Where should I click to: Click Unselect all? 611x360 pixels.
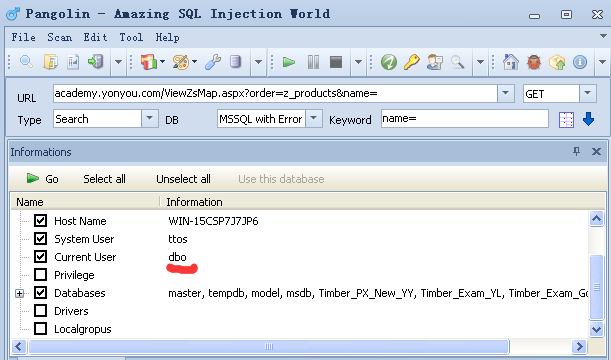click(183, 179)
